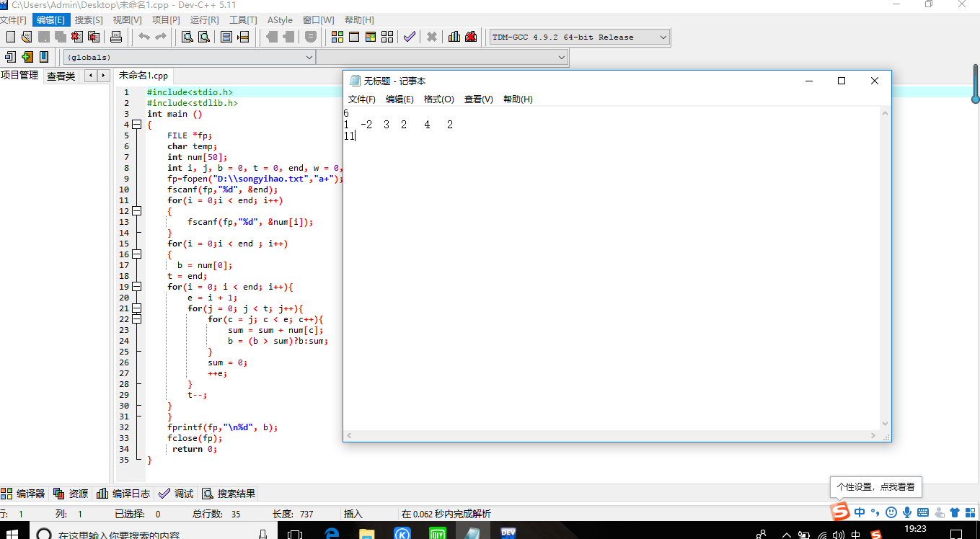The height and width of the screenshot is (539, 980).
Task: Click the left tab-scroll arrow beside 查看类
Action: pyautogui.click(x=91, y=76)
